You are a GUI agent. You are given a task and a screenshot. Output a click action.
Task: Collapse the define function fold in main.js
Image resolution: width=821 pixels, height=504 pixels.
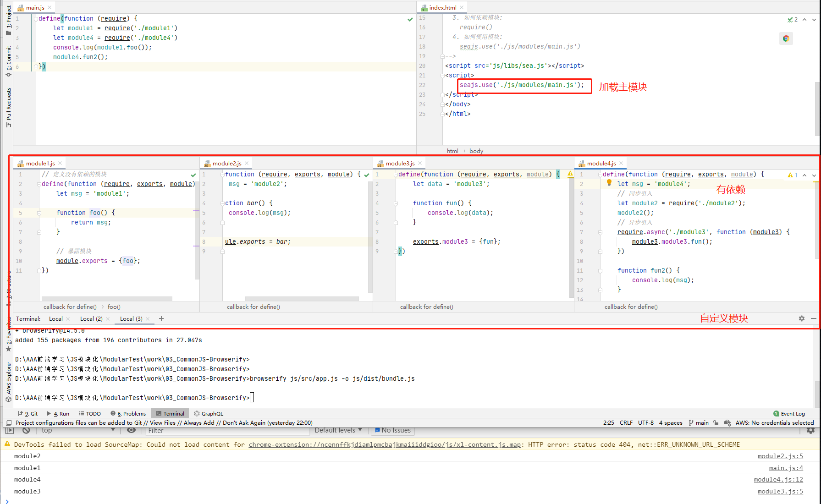point(35,18)
